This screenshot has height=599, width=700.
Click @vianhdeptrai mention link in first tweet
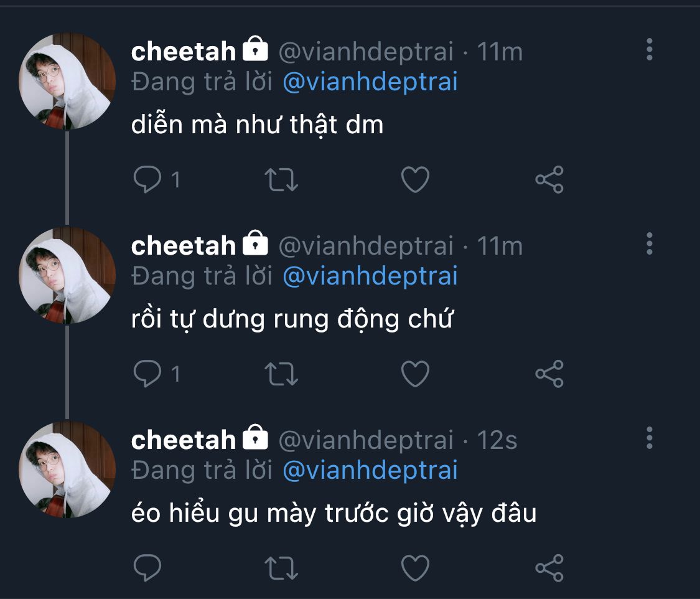pos(370,82)
